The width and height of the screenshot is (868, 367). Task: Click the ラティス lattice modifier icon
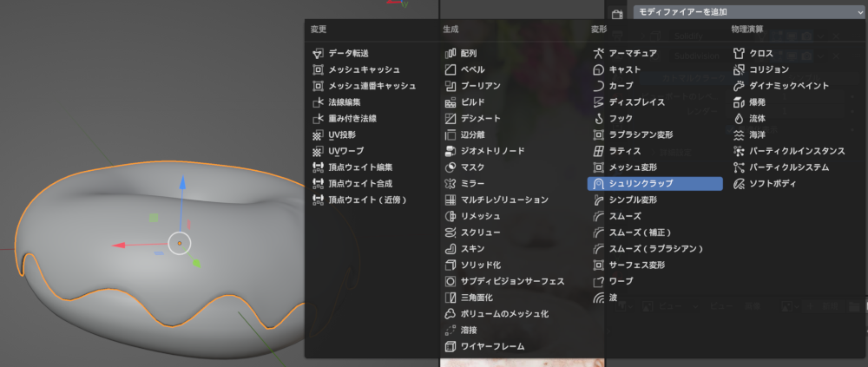(x=598, y=151)
